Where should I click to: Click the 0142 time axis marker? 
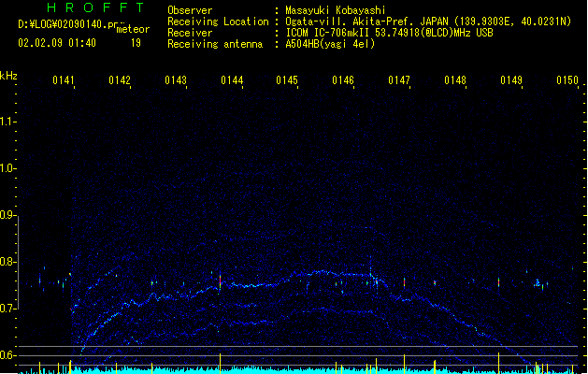point(120,80)
